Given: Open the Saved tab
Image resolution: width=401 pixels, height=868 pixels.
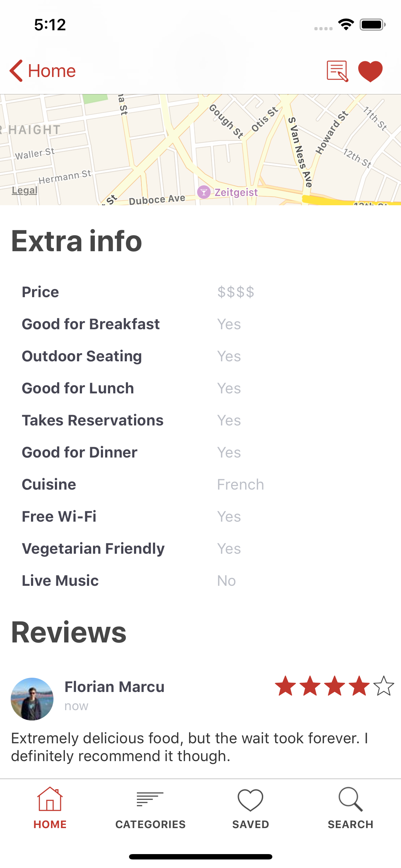Looking at the screenshot, I should click(x=250, y=808).
